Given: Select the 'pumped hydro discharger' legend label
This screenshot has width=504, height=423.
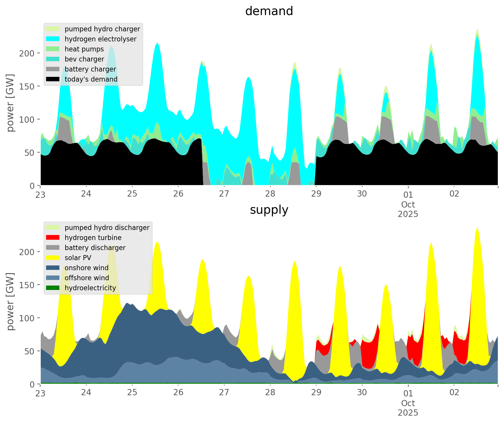Looking at the screenshot, I should pyautogui.click(x=107, y=228).
